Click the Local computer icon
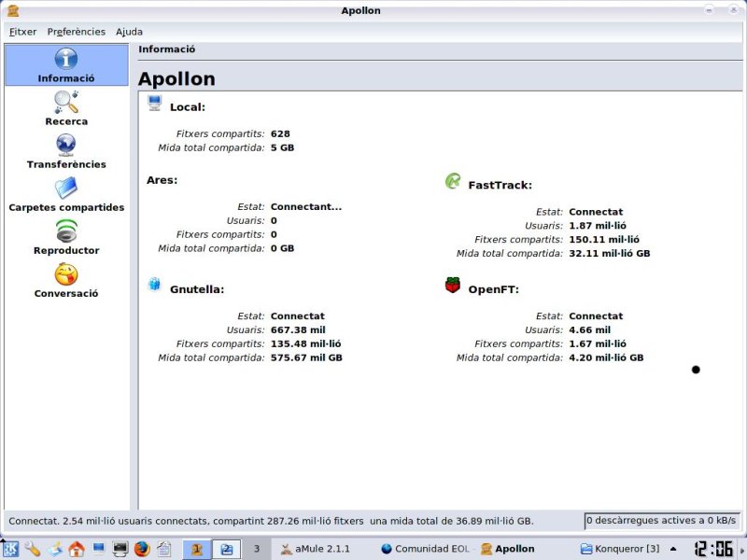 coord(154,103)
